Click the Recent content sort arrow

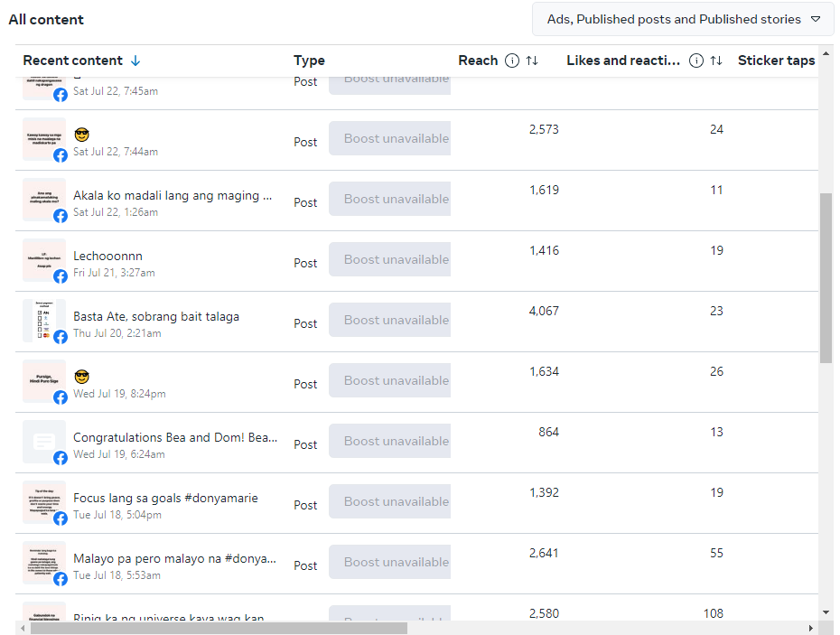tap(135, 61)
